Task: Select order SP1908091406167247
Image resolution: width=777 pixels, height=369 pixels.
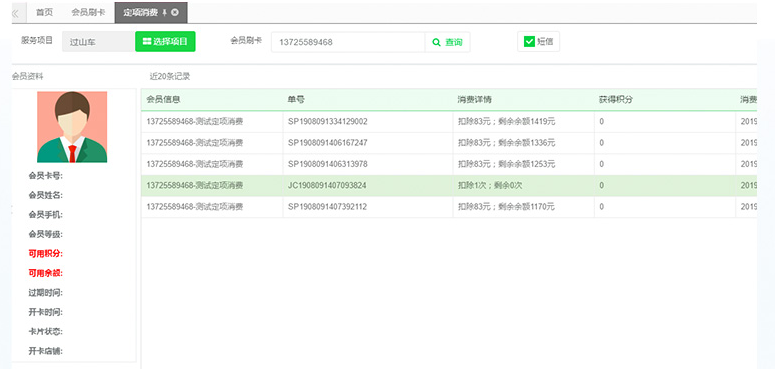Action: click(328, 143)
